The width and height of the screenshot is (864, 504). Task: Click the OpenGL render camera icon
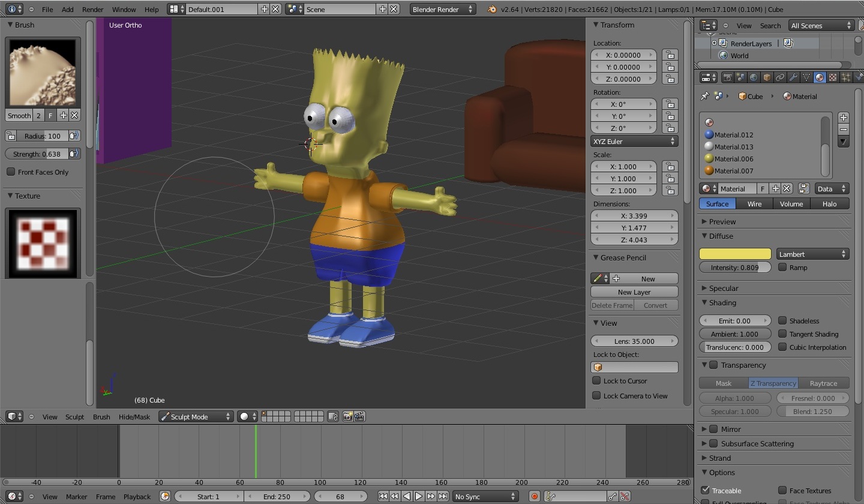347,416
